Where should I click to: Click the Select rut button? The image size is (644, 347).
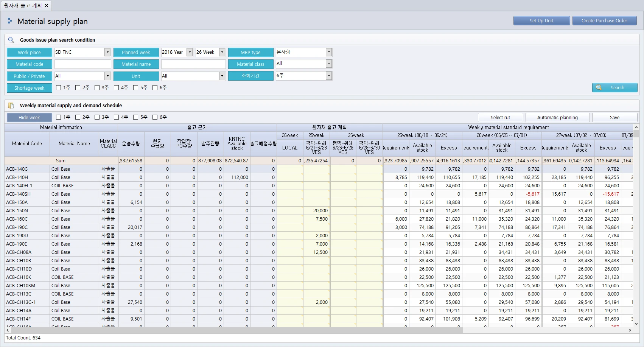tap(500, 118)
